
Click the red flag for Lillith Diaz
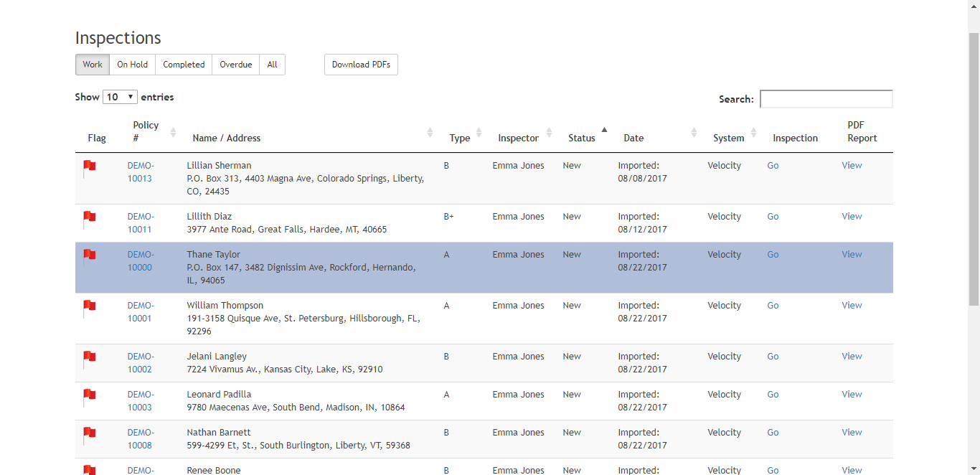pyautogui.click(x=90, y=218)
